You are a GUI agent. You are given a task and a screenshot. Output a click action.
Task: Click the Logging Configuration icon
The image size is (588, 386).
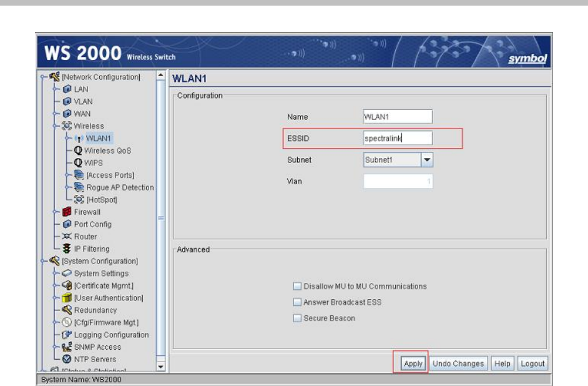pyautogui.click(x=67, y=335)
